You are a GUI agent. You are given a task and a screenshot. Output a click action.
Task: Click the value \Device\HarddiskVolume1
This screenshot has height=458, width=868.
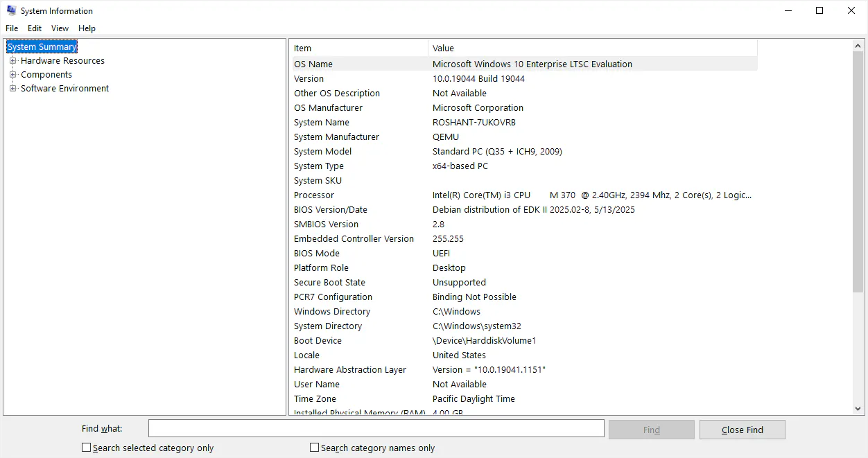485,340
